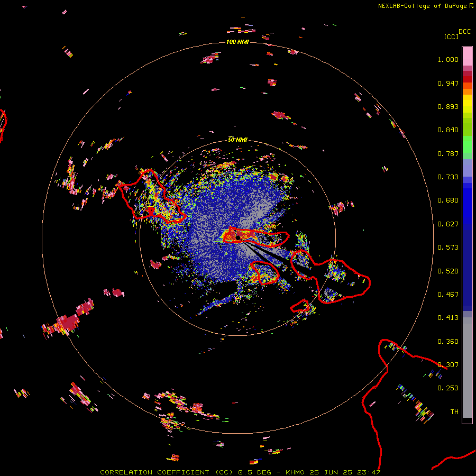Click the 0.467 color scale value
Viewport: 476px width, 476px height.
point(448,295)
